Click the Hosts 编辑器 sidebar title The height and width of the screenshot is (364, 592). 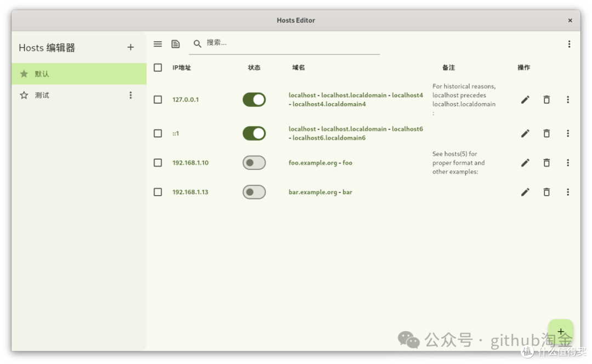tap(47, 48)
